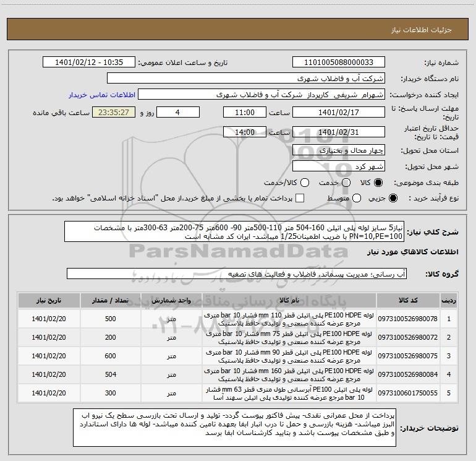Click the need date in row 5
The image size is (476, 461).
(49, 393)
